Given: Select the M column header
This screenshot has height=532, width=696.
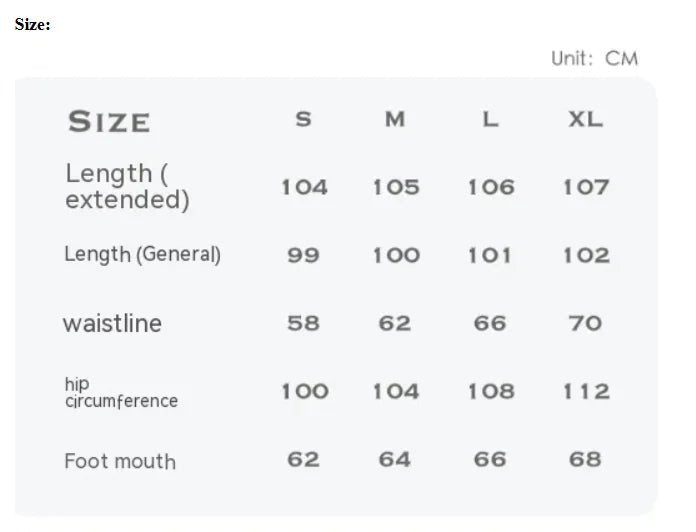Looking at the screenshot, I should (395, 119).
